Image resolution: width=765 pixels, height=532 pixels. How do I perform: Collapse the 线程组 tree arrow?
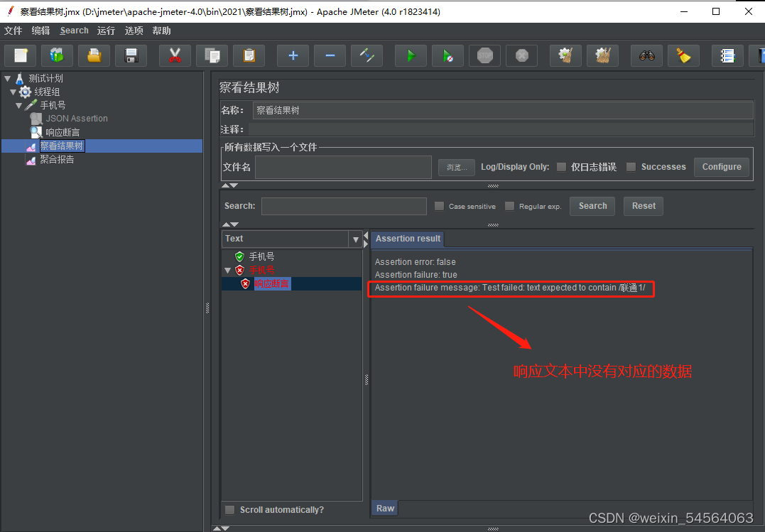tap(13, 92)
